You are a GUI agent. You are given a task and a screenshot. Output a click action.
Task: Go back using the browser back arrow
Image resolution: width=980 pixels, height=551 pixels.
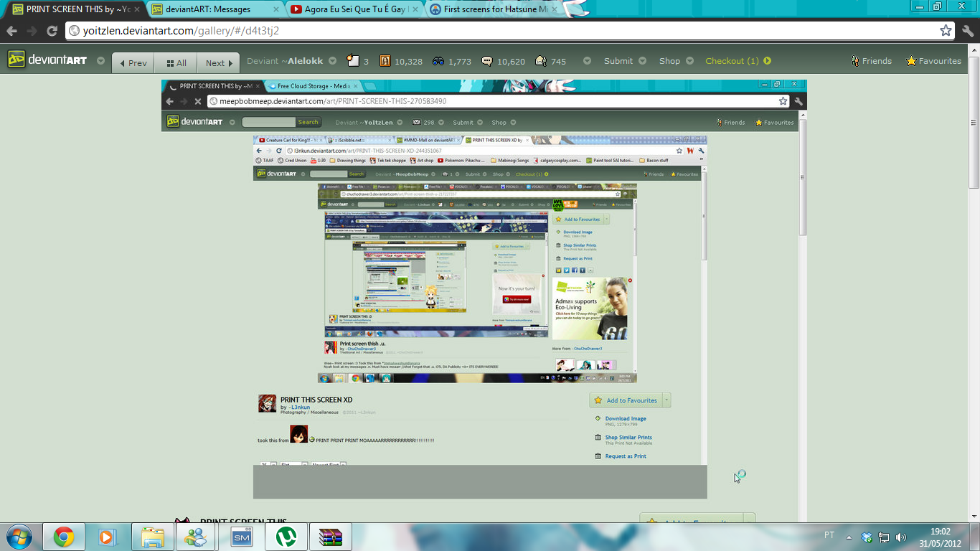pyautogui.click(x=11, y=31)
